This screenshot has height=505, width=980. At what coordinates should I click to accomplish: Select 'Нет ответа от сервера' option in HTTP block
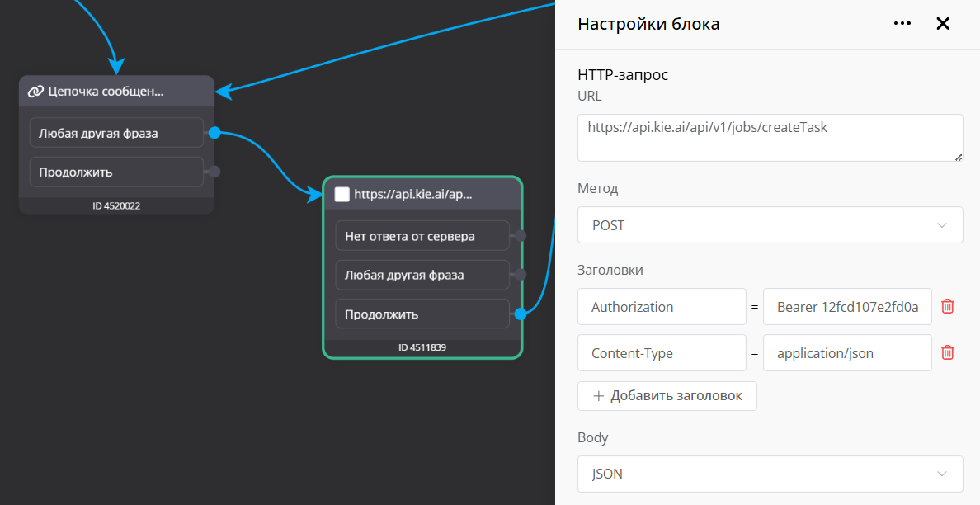(422, 235)
